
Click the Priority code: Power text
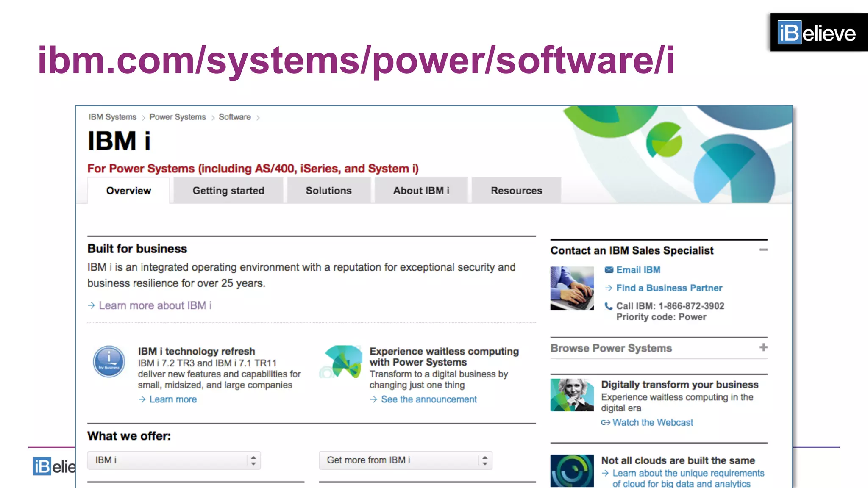coord(661,317)
